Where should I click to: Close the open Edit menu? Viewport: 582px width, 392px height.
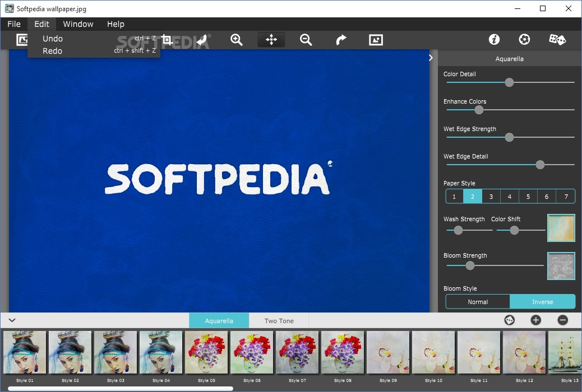[x=41, y=24]
